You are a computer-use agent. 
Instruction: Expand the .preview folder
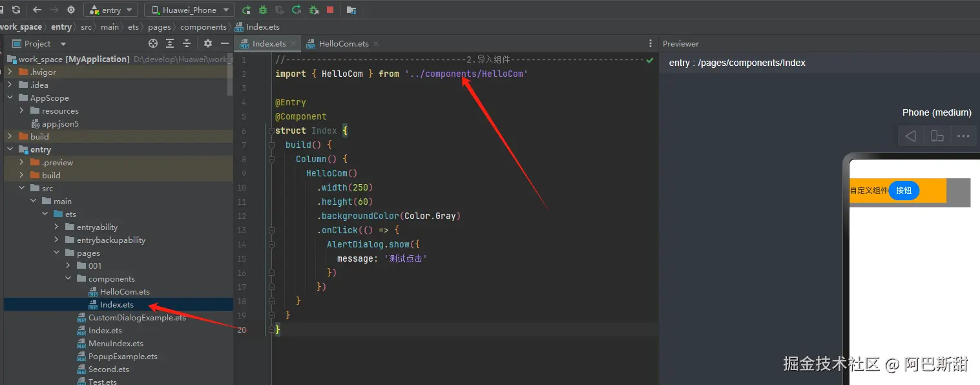point(21,162)
